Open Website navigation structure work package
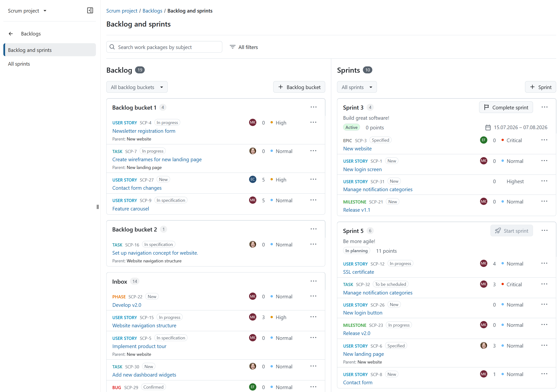Viewport: 560px width, 392px height. (144, 325)
